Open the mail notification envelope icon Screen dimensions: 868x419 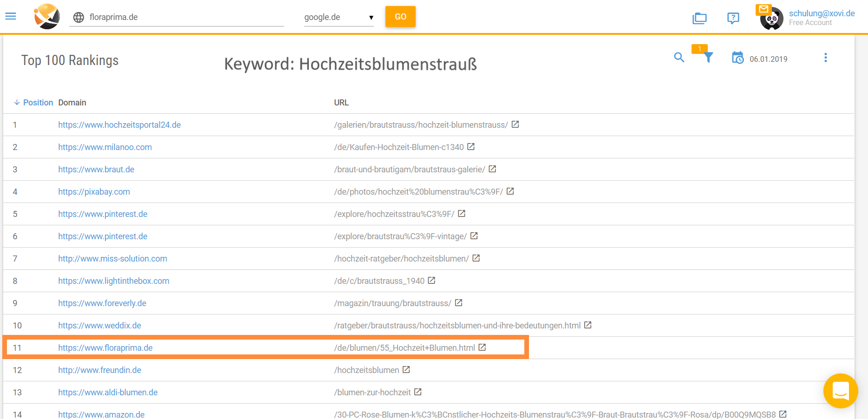coord(764,9)
